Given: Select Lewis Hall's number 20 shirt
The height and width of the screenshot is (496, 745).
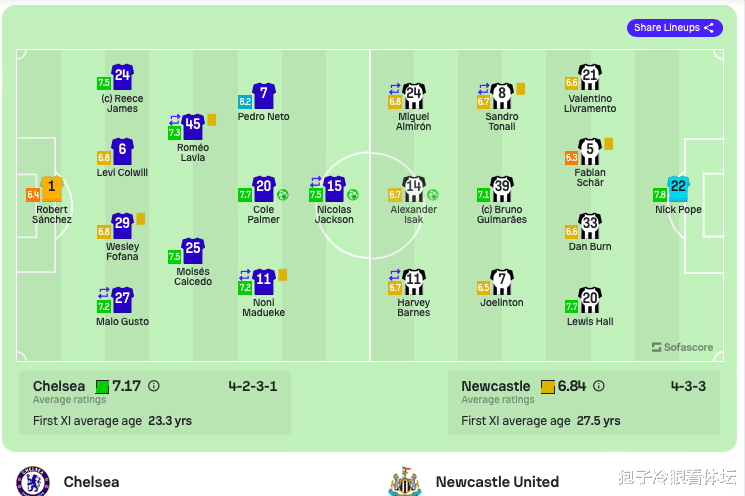Looking at the screenshot, I should click(590, 301).
